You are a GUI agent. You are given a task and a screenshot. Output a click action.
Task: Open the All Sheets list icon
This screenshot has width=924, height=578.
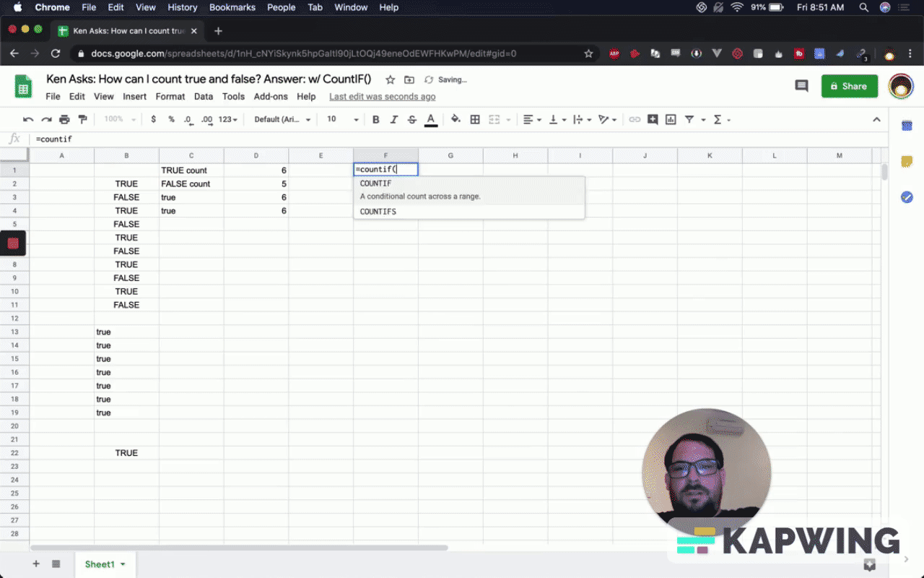56,564
